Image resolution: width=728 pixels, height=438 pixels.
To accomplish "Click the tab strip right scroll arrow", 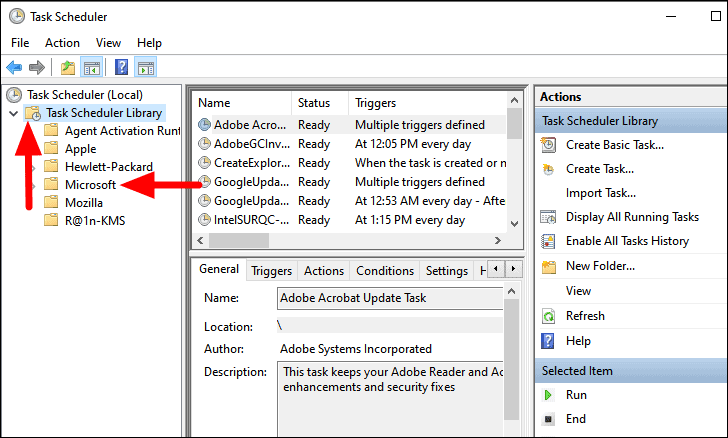I will tap(513, 269).
